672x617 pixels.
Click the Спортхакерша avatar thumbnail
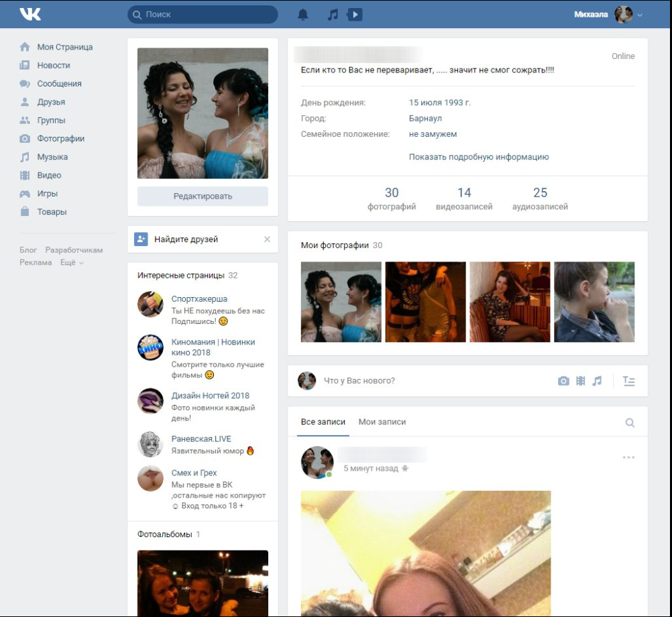pos(150,304)
